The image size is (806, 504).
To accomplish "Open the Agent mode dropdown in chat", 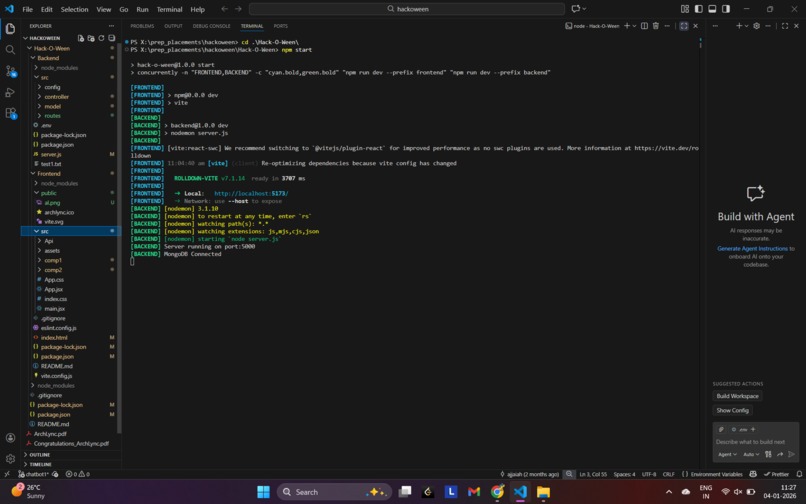I will [727, 454].
